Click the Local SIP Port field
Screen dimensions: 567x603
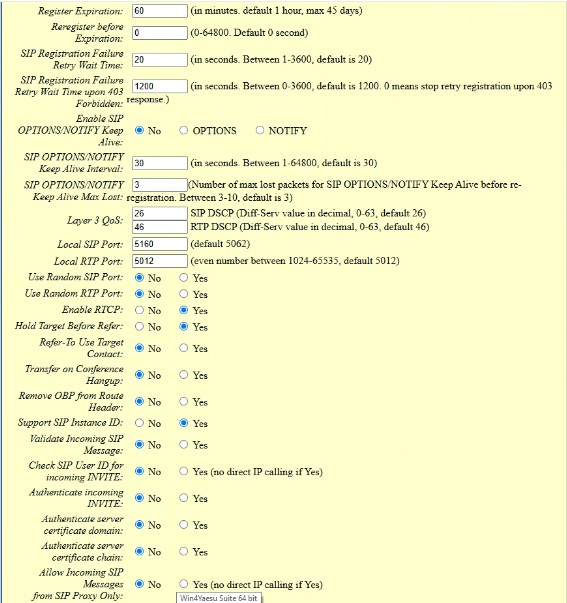coord(160,244)
